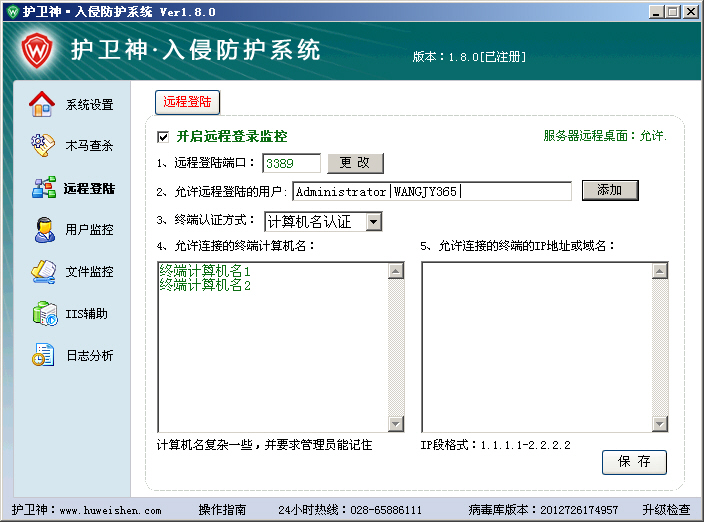Open the IIS辅助 sidebar icon
The image size is (704, 522).
pyautogui.click(x=42, y=314)
